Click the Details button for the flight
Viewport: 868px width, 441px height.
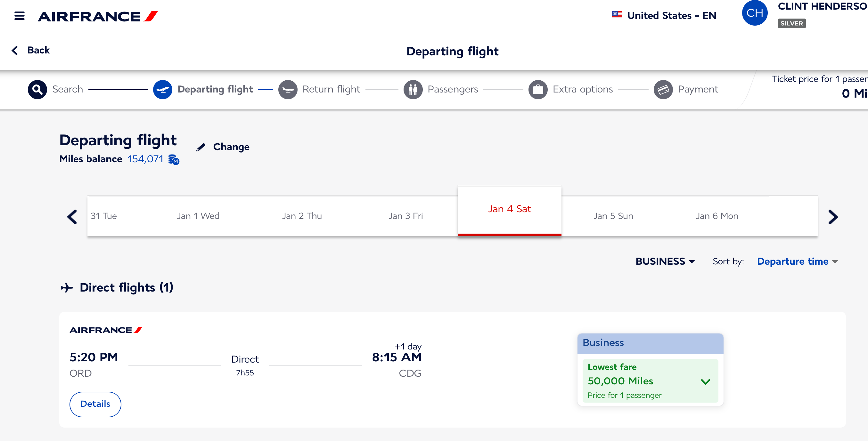click(x=95, y=404)
